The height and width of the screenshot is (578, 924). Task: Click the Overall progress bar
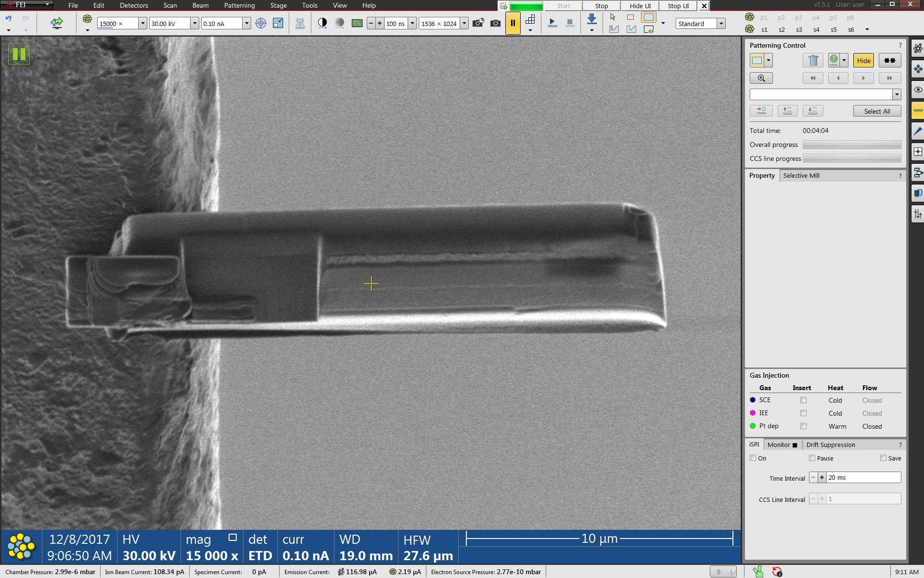tap(851, 144)
